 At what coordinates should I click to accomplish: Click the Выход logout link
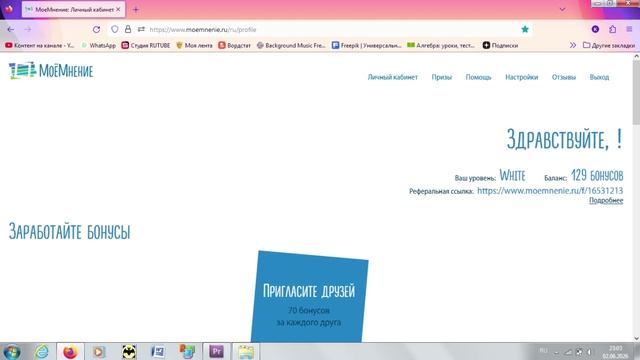pos(599,77)
